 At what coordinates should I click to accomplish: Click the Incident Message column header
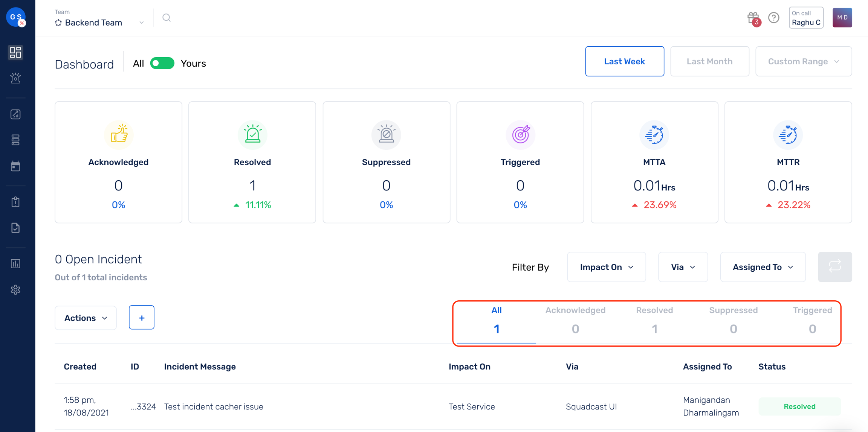click(200, 367)
